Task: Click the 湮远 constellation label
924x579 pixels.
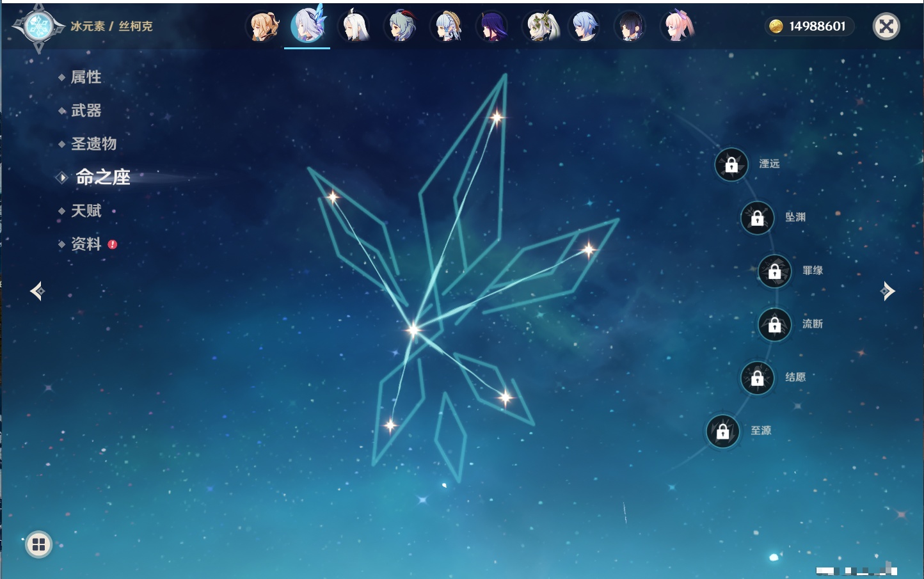Action: tap(769, 164)
